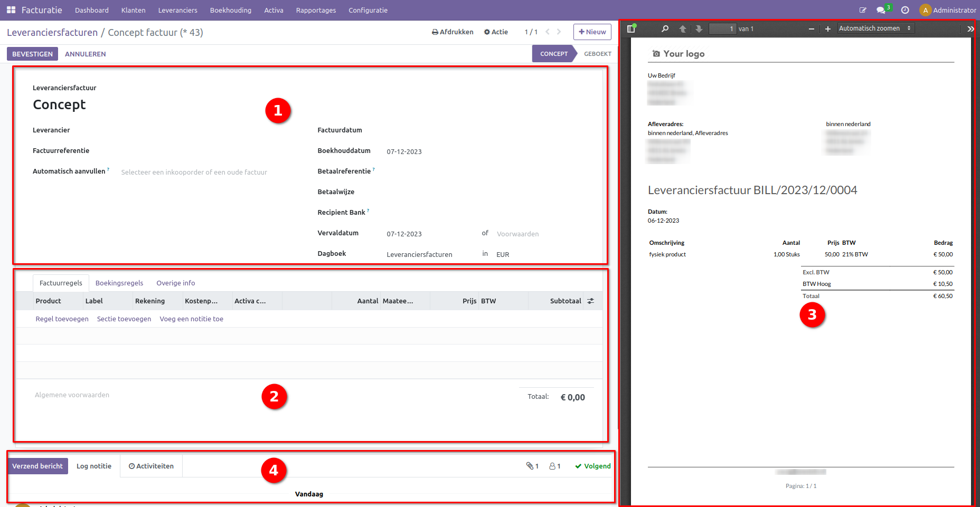Open the Boekhouding menu
Viewport: 980px width, 507px height.
pyautogui.click(x=230, y=10)
